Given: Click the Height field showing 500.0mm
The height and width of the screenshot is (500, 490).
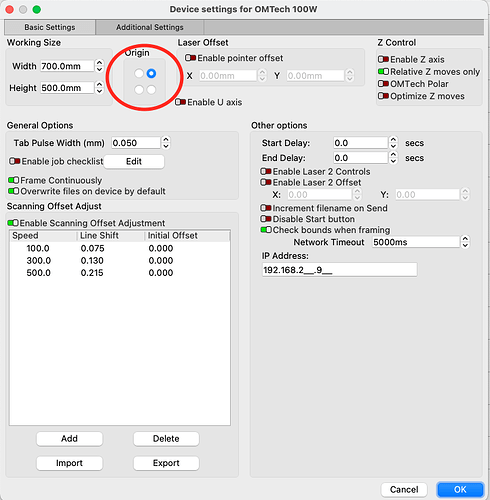Looking at the screenshot, I should [67, 88].
